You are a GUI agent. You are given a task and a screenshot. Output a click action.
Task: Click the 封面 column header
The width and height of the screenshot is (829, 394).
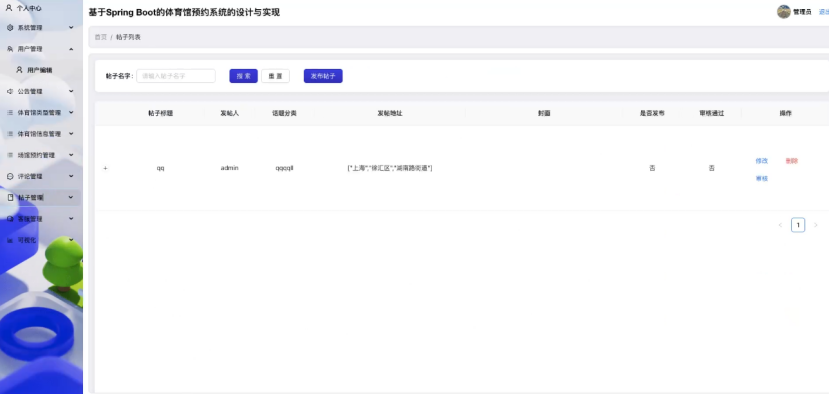pyautogui.click(x=544, y=113)
